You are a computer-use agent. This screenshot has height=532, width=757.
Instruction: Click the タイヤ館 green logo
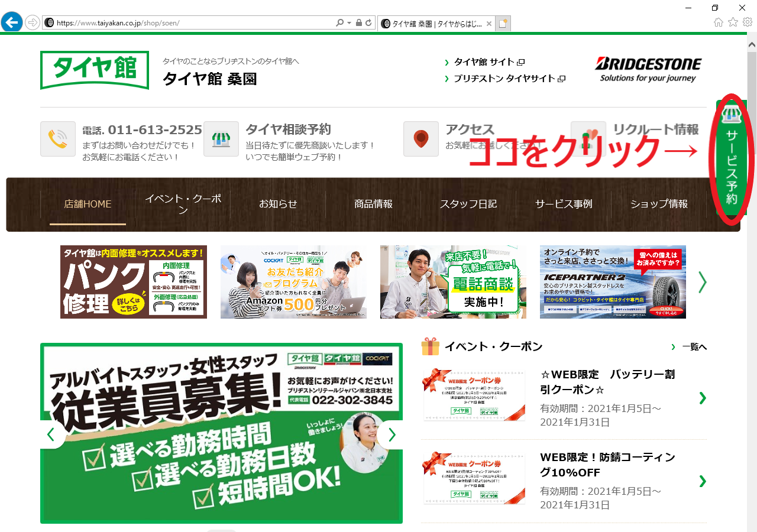click(x=95, y=70)
